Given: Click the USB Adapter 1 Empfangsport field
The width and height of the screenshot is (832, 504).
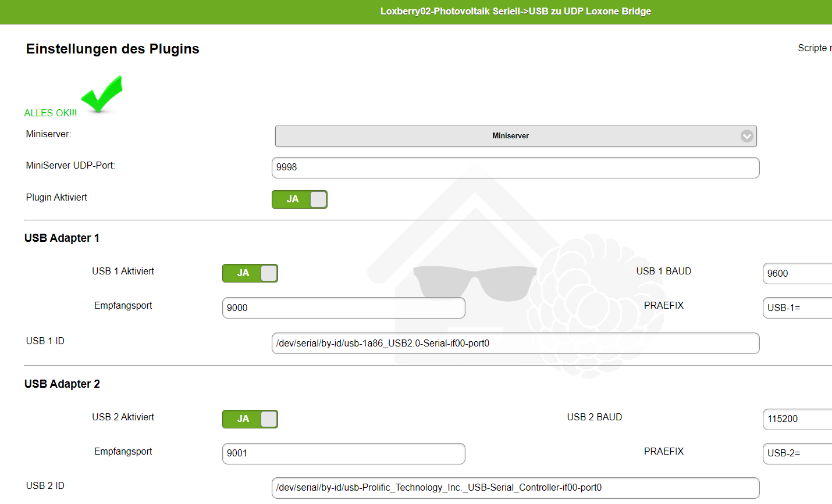Looking at the screenshot, I should [x=344, y=308].
